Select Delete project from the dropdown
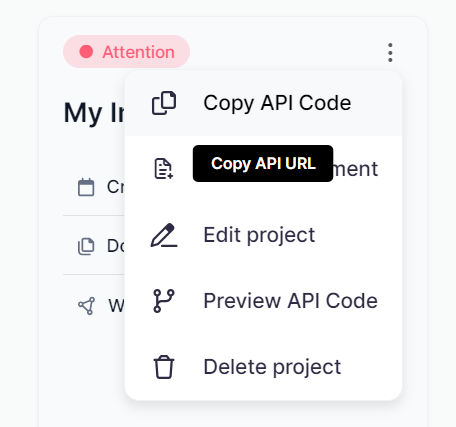This screenshot has height=427, width=456. [x=263, y=367]
